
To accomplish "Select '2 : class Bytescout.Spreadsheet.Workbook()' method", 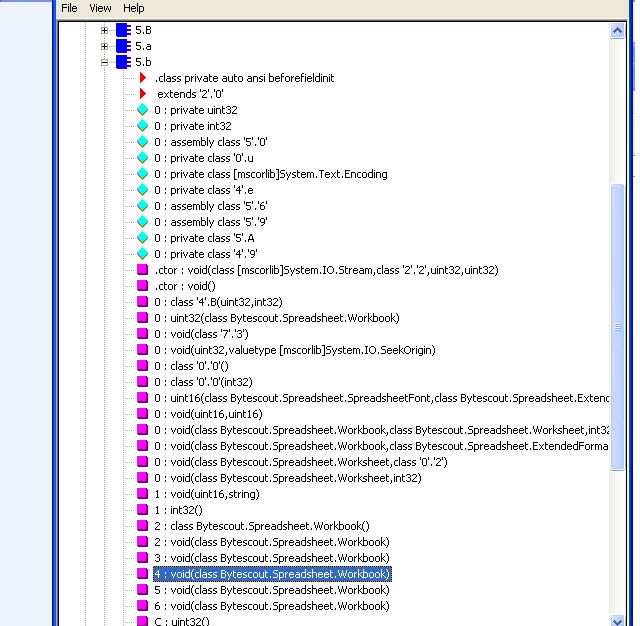I will [x=262, y=526].
